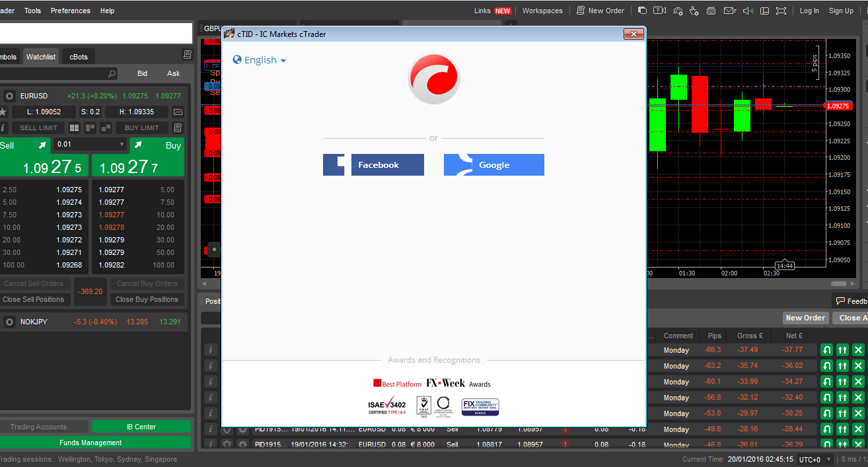The width and height of the screenshot is (868, 467).
Task: Click the EURUSD order ticket scroll icon
Action: coord(178,127)
